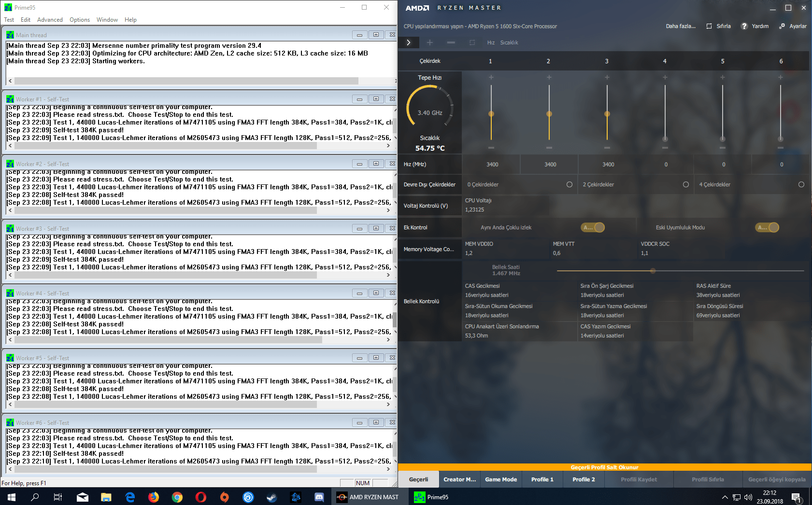
Task: Open the Yardım help icon
Action: [x=744, y=26]
